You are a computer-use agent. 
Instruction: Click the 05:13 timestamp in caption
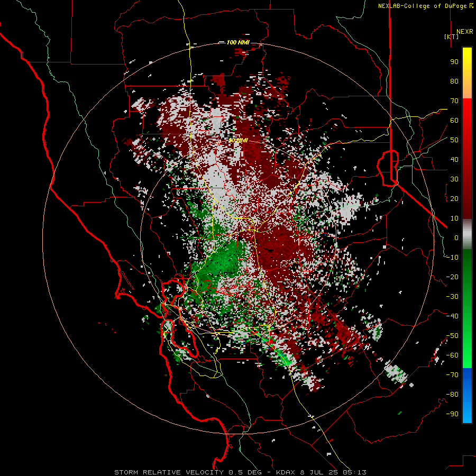tap(354, 472)
